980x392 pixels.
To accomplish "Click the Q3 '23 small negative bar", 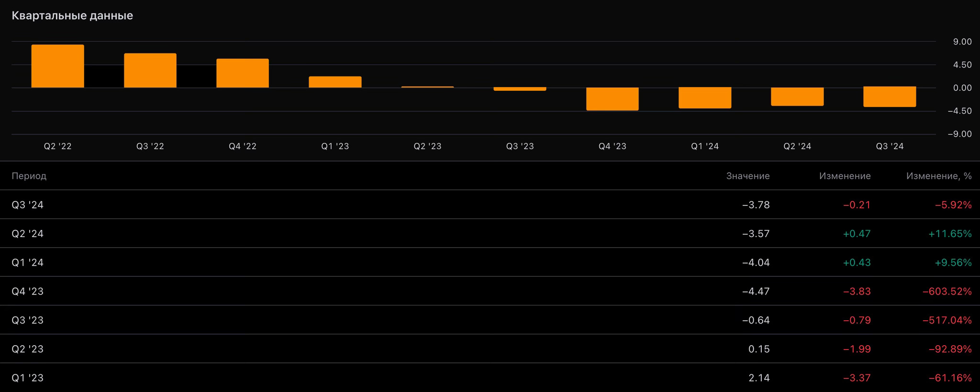I will click(520, 89).
